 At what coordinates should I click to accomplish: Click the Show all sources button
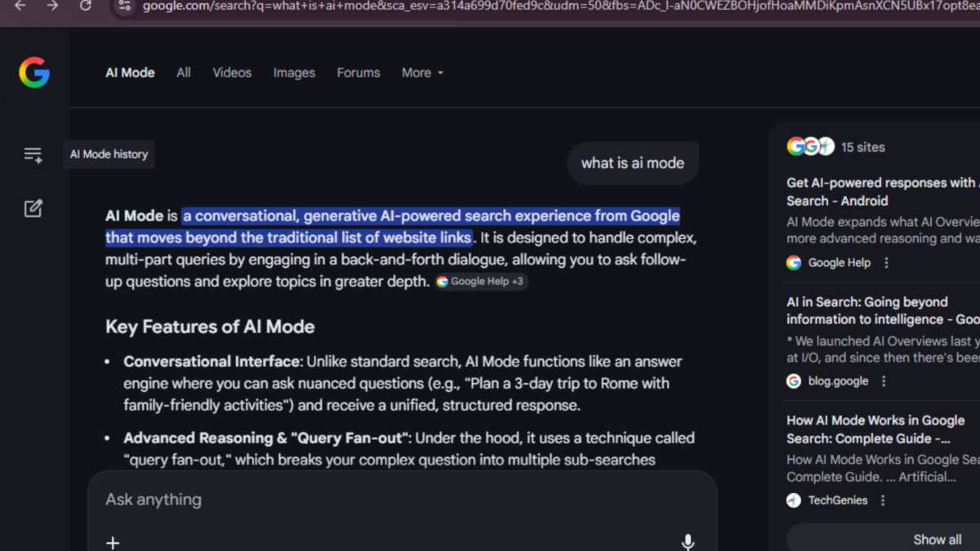coord(937,540)
